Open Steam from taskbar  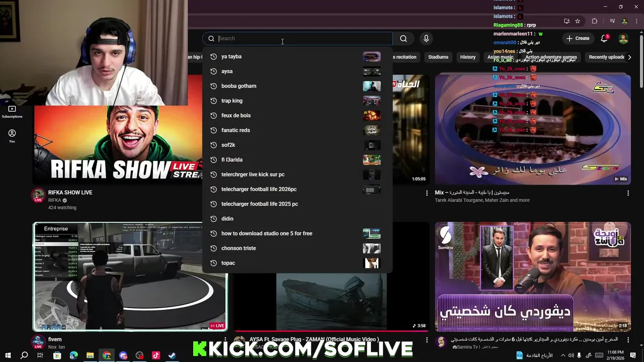point(172,355)
